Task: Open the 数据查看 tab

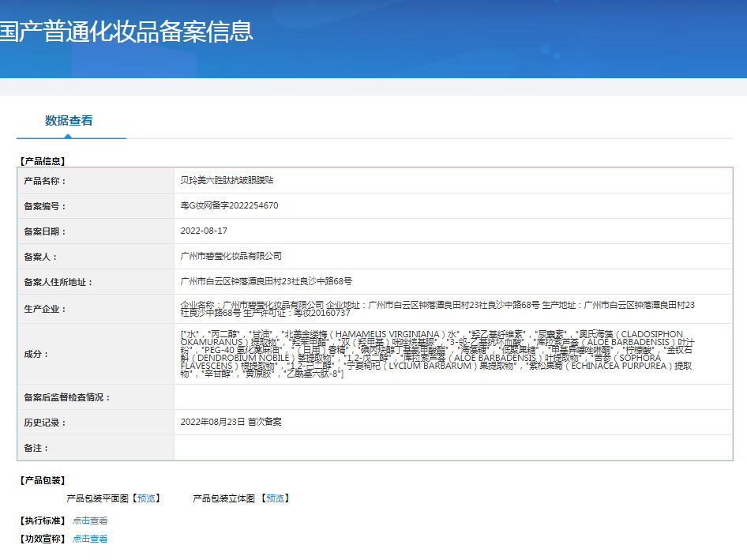Action: coord(69,121)
